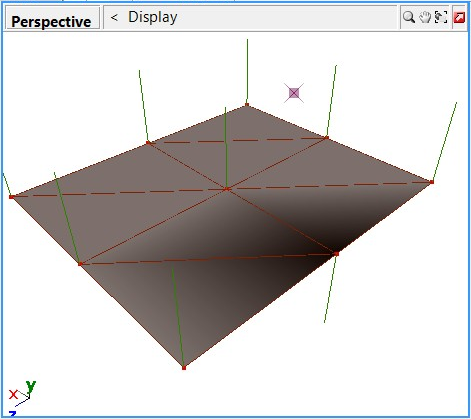Screen dimensions: 471x419
Task: Collapse the menu with the left chevron
Action: [114, 17]
